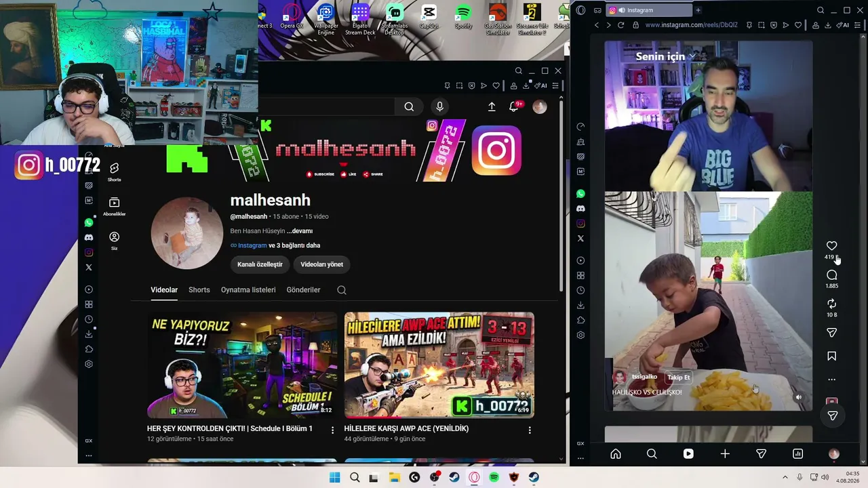Image resolution: width=868 pixels, height=488 pixels.
Task: Share the reel via the paper plane icon
Action: pyautogui.click(x=831, y=333)
